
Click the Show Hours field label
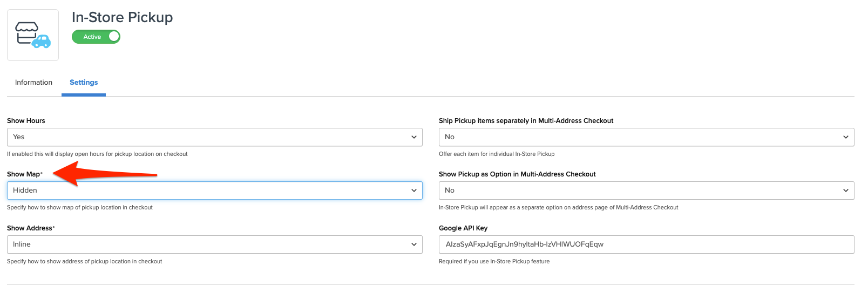click(26, 121)
